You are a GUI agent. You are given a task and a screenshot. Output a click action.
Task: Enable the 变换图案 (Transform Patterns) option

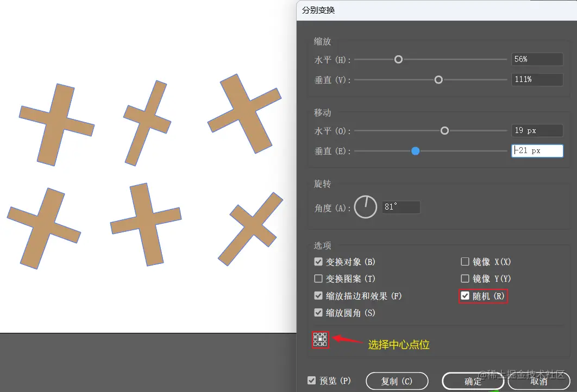coord(318,279)
